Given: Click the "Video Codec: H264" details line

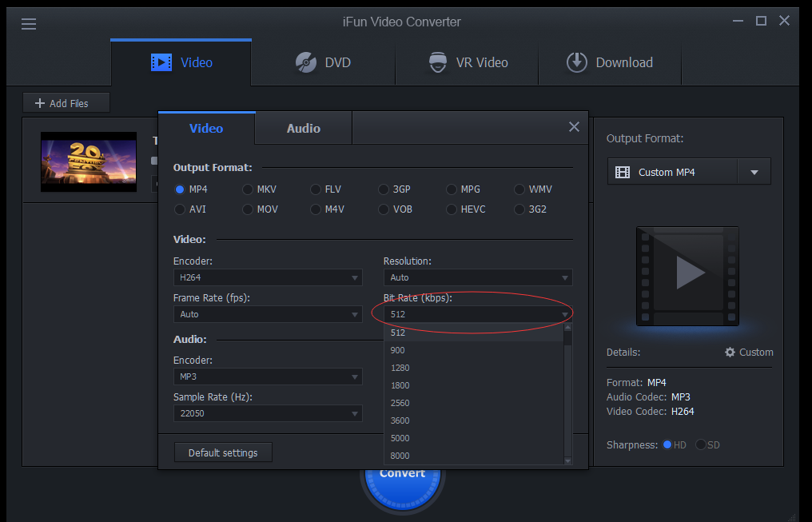Looking at the screenshot, I should point(651,412).
